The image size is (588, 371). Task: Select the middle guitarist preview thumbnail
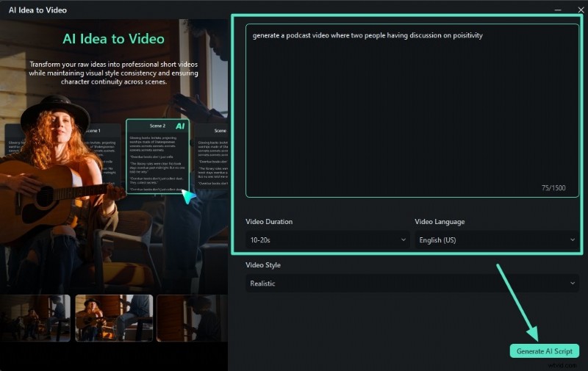tap(113, 317)
